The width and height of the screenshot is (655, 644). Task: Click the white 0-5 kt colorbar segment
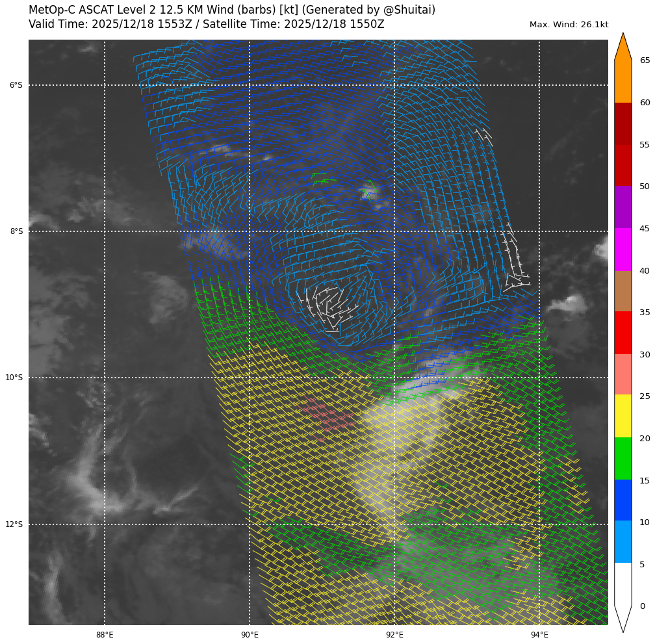pyautogui.click(x=623, y=584)
